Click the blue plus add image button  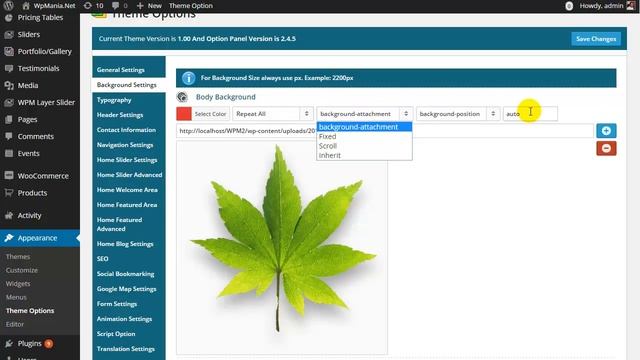point(606,131)
